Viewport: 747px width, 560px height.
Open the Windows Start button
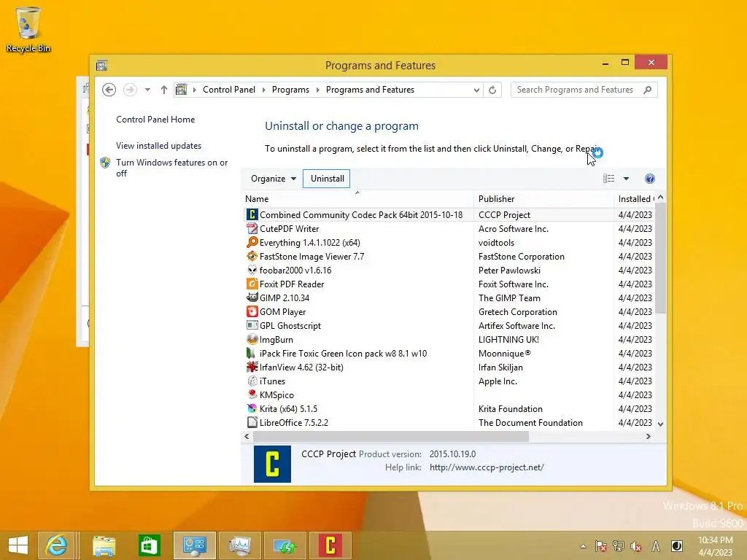click(18, 545)
